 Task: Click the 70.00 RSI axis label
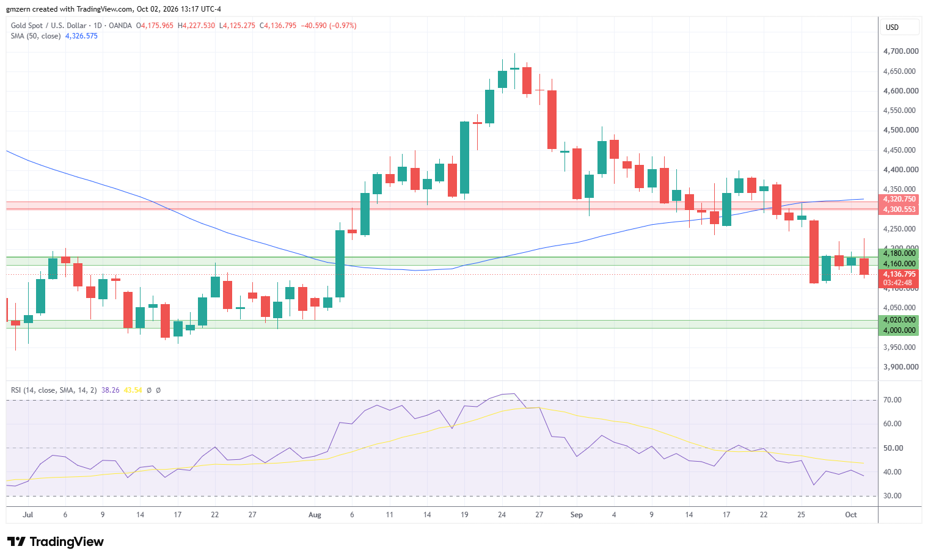pos(893,400)
